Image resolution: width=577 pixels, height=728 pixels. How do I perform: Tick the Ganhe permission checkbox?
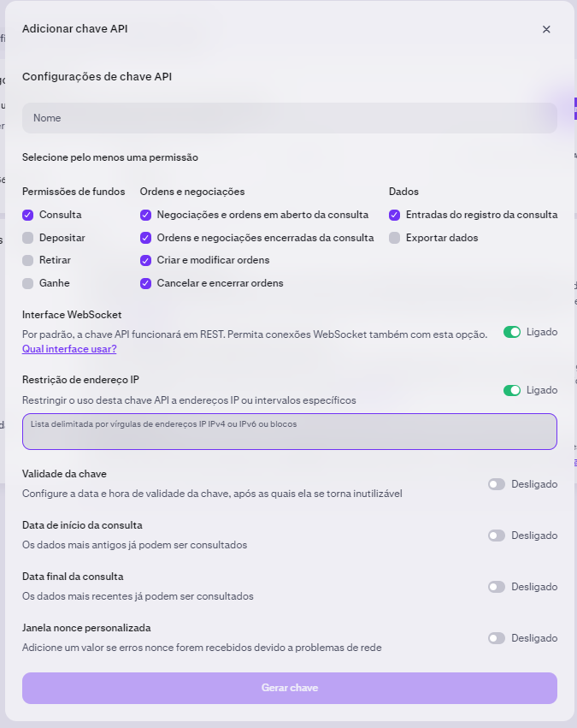tap(28, 283)
